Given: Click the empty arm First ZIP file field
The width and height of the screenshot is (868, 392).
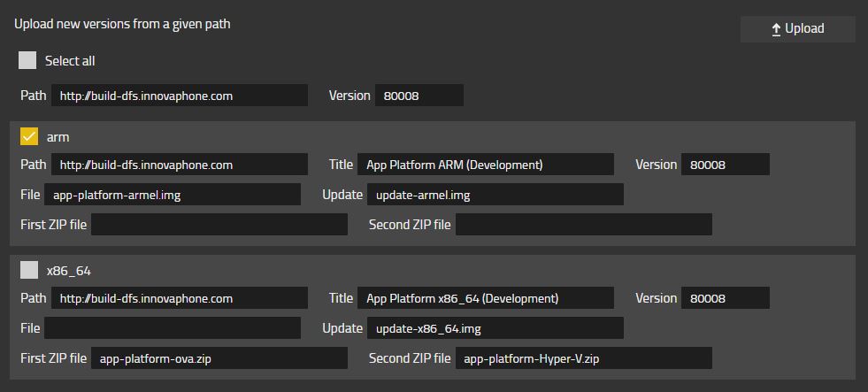Looking at the screenshot, I should tap(219, 225).
